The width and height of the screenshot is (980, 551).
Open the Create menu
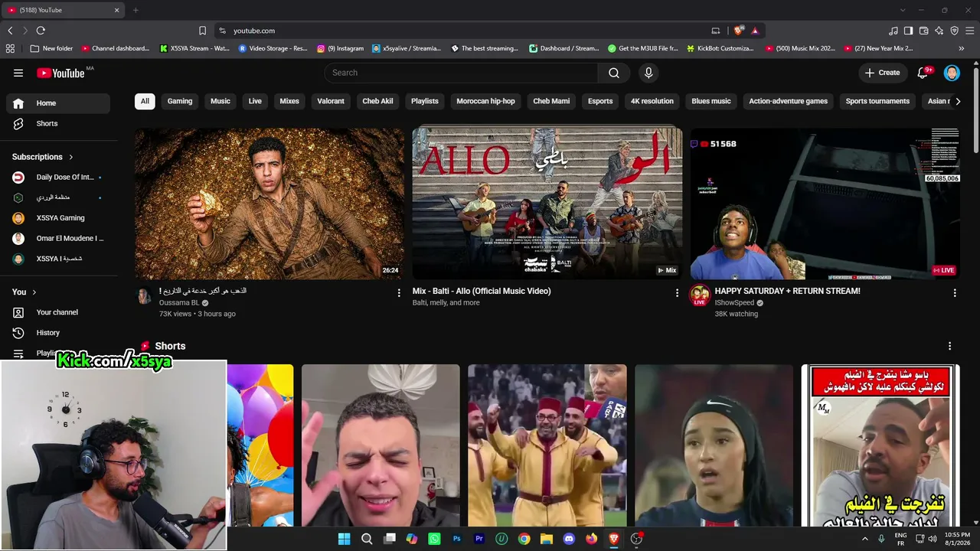tap(882, 73)
